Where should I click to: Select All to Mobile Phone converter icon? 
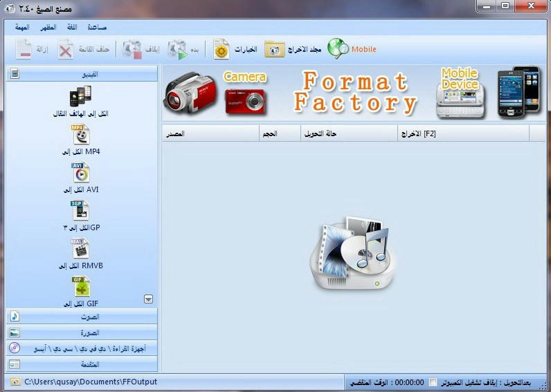pyautogui.click(x=80, y=96)
